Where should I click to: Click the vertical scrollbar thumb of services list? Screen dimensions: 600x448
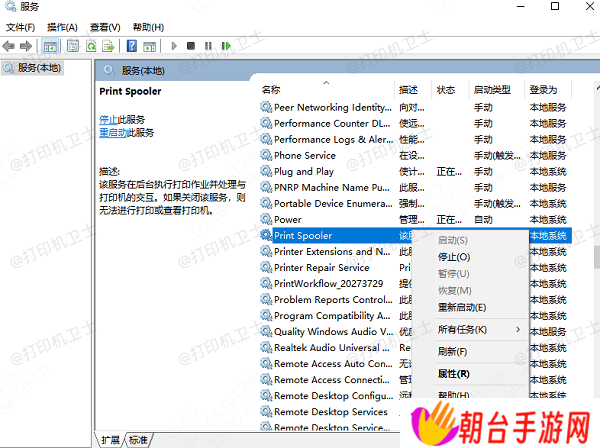click(x=597, y=257)
